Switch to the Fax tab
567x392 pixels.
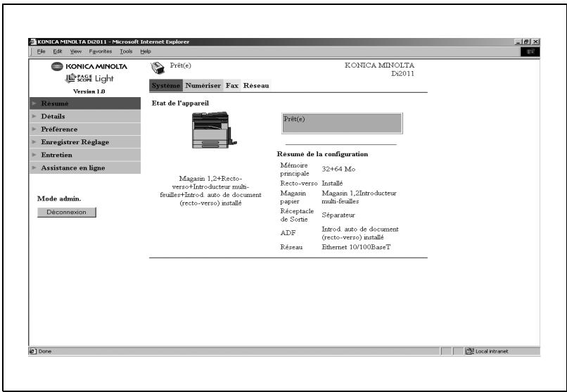(x=231, y=86)
